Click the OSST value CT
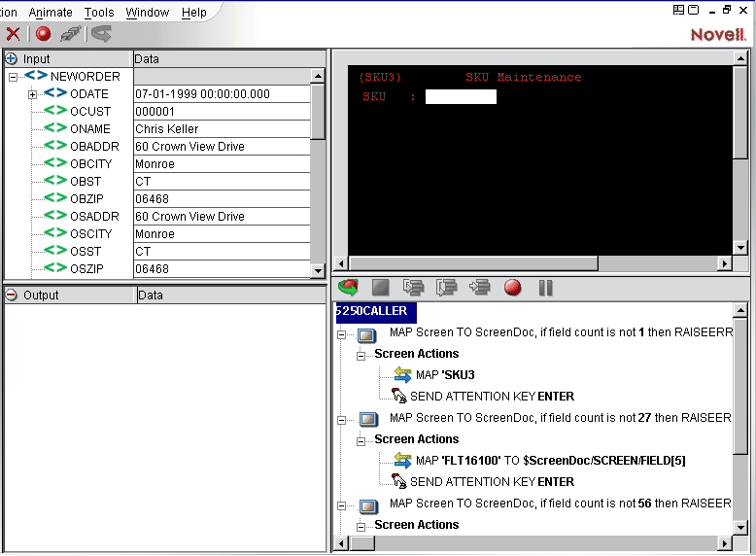 click(222, 252)
